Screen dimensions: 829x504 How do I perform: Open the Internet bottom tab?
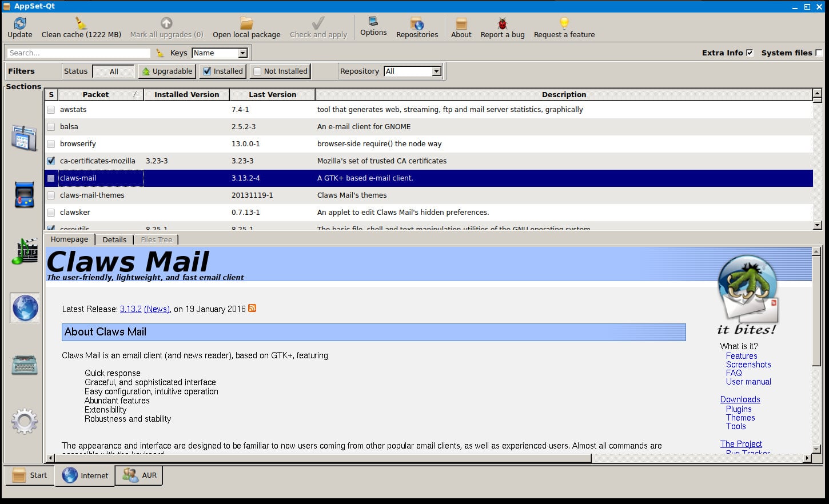pos(85,475)
